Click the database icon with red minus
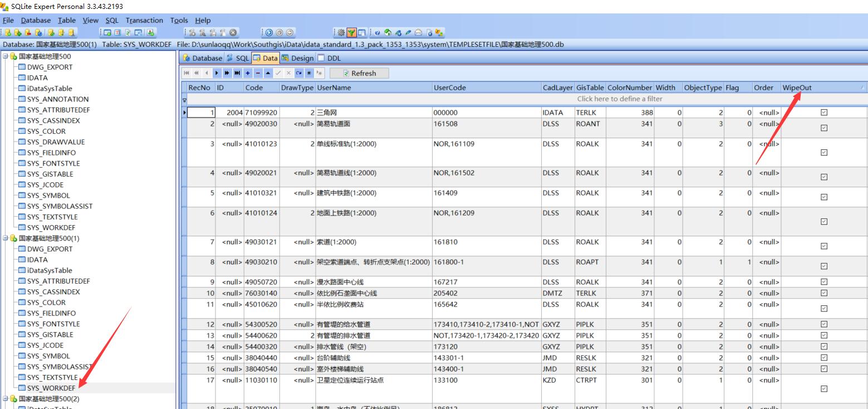Viewport: 868px width, 409px height. pos(28,32)
